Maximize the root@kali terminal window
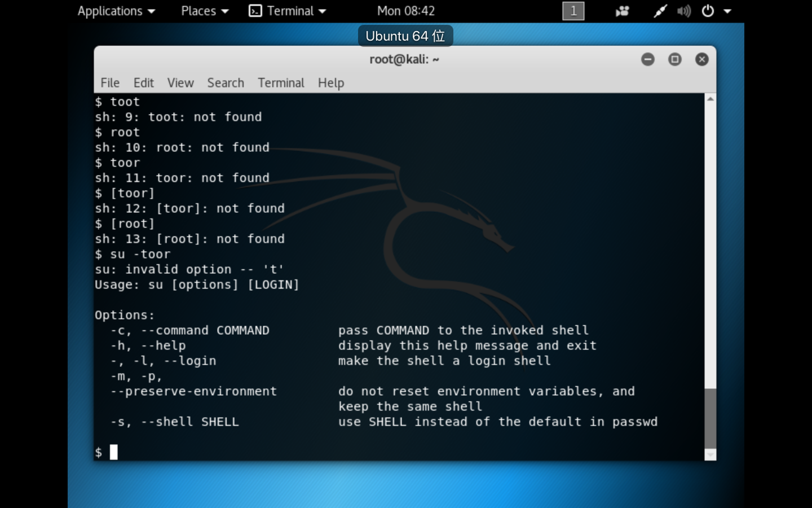Viewport: 812px width, 508px height. (x=675, y=60)
